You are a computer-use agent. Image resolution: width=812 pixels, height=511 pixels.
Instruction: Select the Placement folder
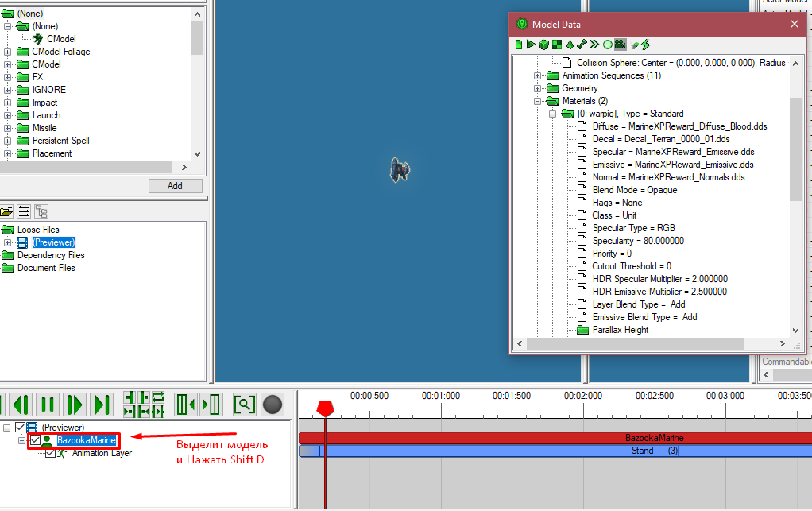pyautogui.click(x=52, y=153)
